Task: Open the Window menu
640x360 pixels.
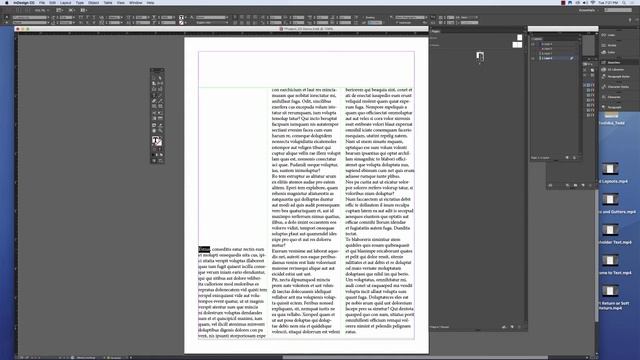Action: pyautogui.click(x=136, y=3)
